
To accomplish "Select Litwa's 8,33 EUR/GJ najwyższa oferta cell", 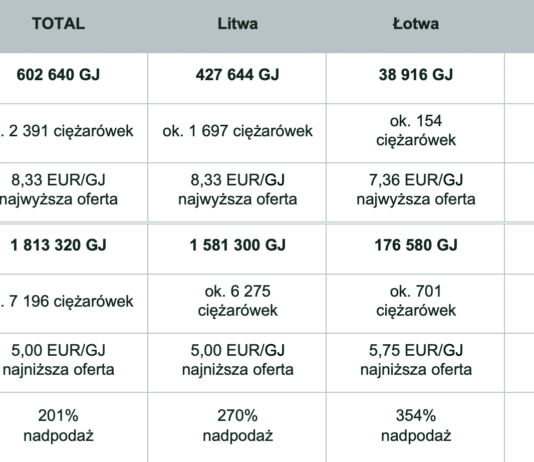I will click(x=237, y=189).
